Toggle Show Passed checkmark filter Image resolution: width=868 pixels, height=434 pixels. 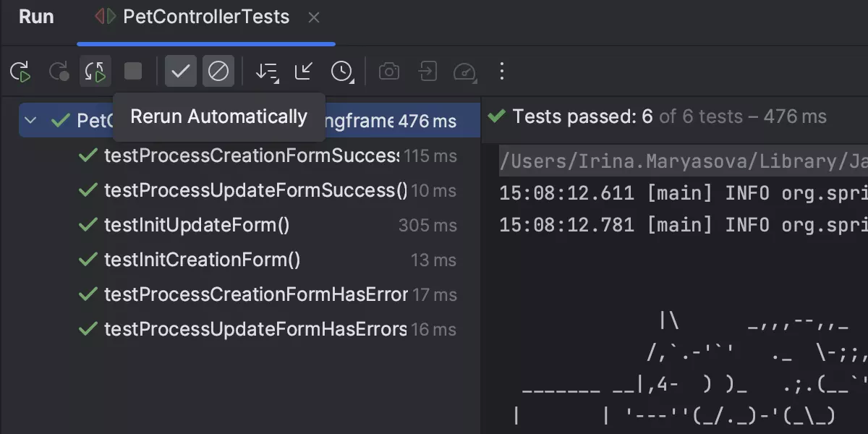point(181,72)
